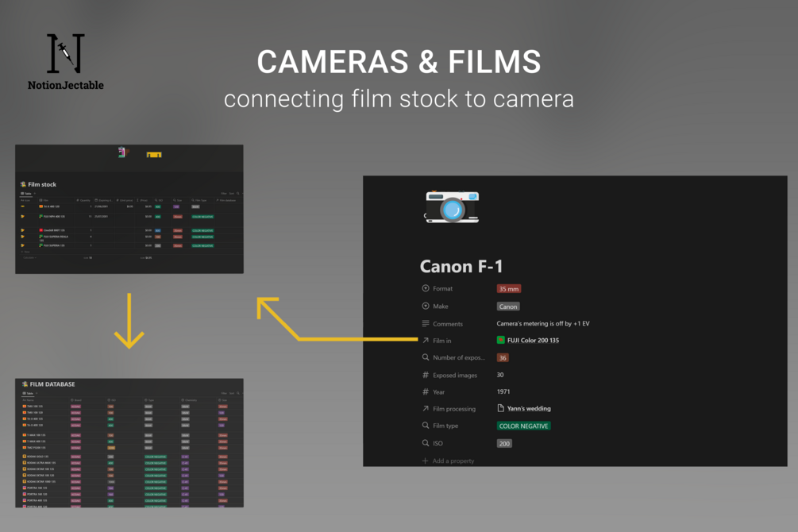Click the yellow film strip icon atop Film stock
This screenshot has width=798, height=532.
pyautogui.click(x=154, y=155)
